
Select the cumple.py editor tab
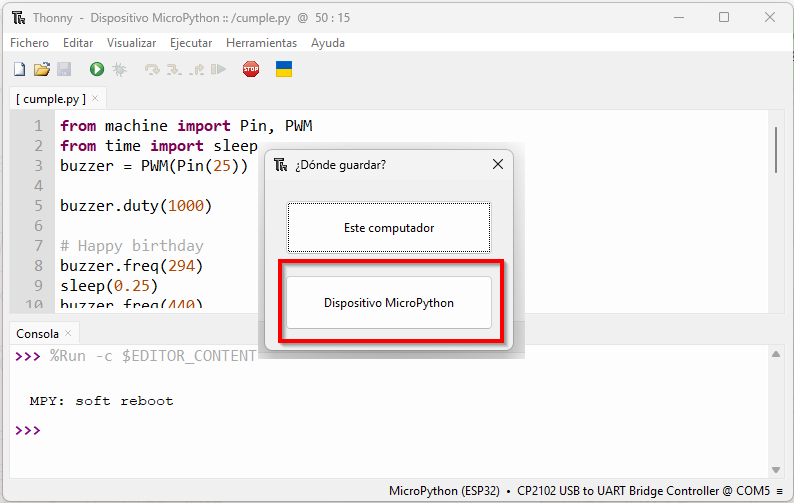[x=50, y=99]
